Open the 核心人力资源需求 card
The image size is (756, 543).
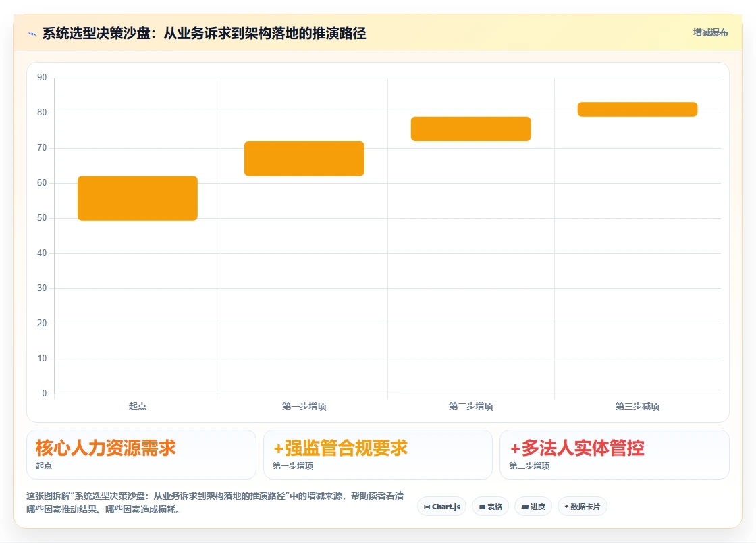coord(141,455)
